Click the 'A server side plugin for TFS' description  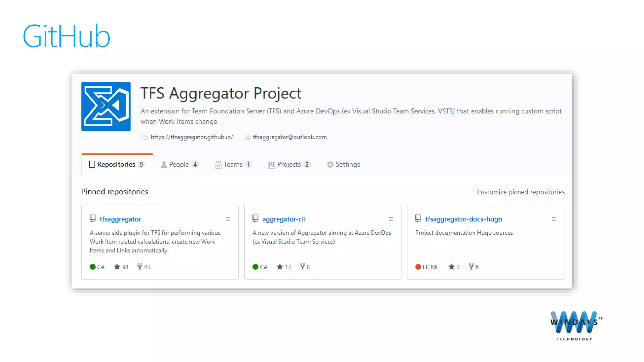click(155, 242)
